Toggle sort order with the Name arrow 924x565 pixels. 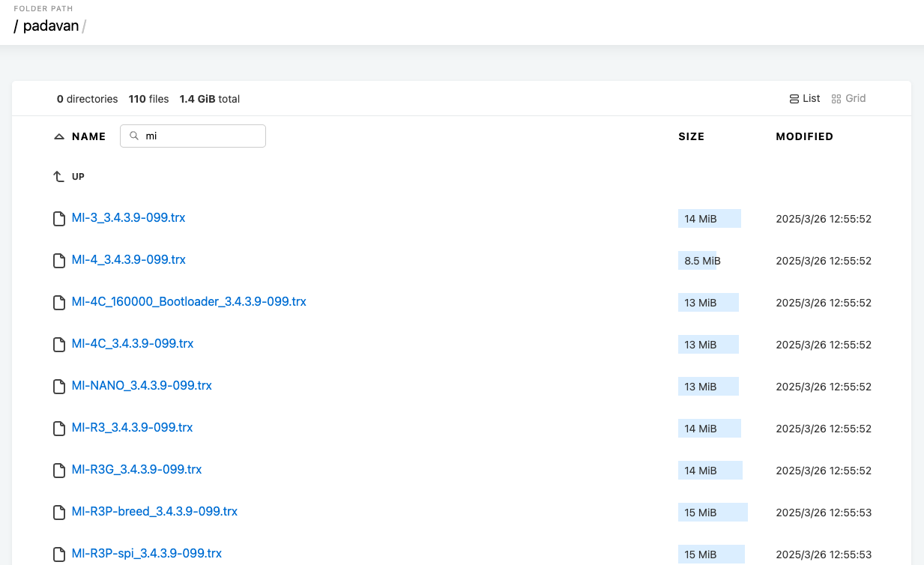(x=59, y=136)
